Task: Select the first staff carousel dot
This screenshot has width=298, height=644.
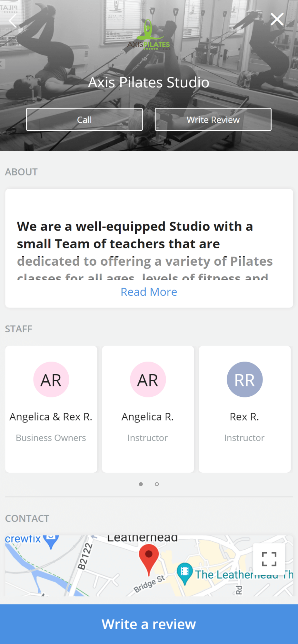Action: point(141,484)
